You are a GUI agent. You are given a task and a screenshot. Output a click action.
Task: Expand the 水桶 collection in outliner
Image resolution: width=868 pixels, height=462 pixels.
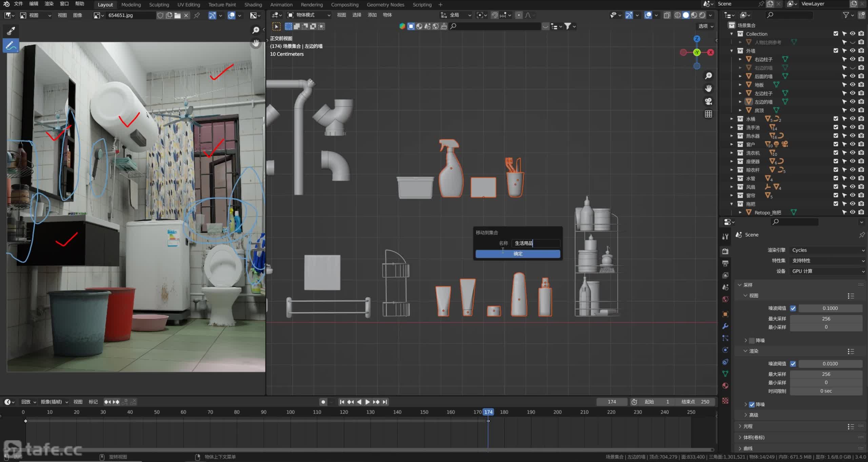point(732,119)
